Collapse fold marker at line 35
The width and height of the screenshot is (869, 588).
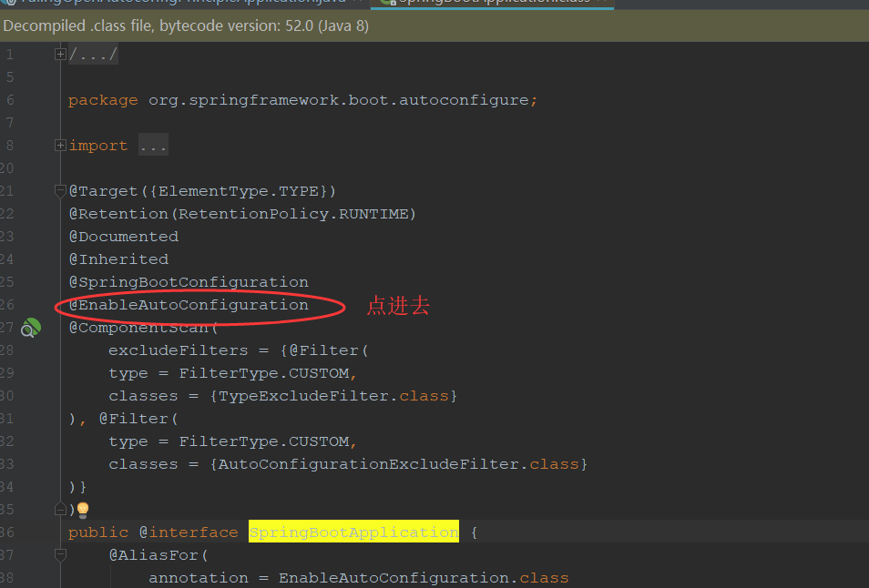(60, 510)
